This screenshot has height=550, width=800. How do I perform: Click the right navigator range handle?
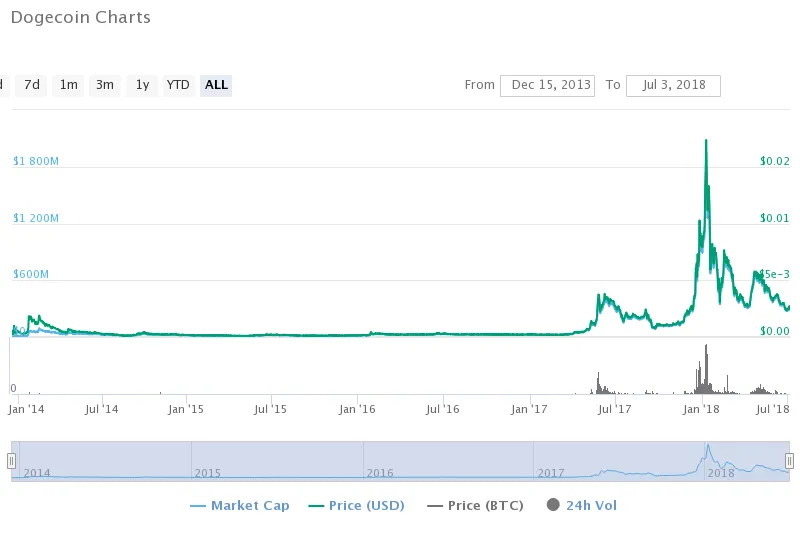click(x=789, y=461)
